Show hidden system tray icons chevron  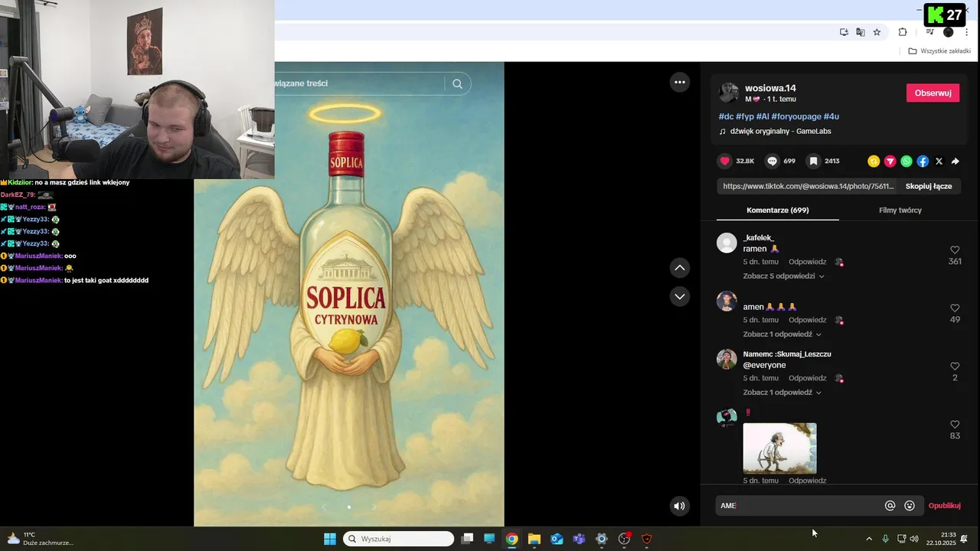point(869,539)
